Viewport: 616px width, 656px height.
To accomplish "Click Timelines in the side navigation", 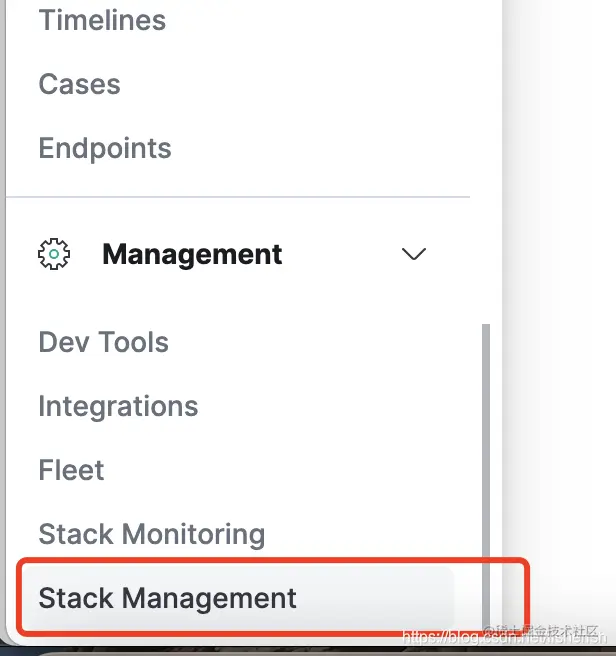I will coord(102,20).
